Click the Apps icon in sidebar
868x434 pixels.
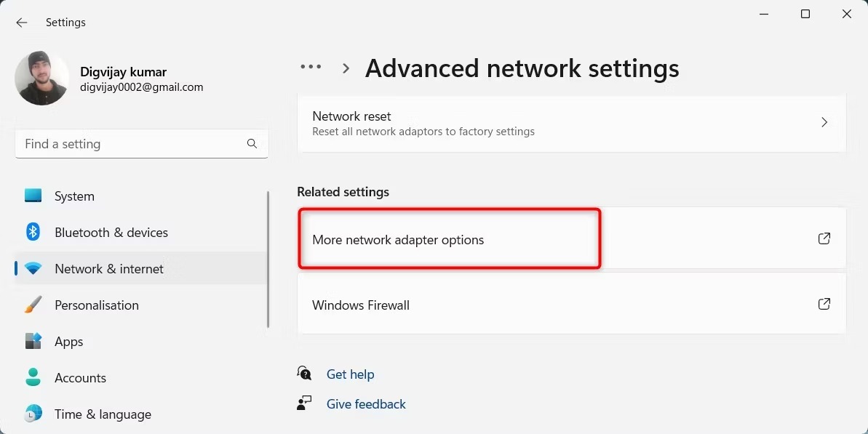(x=33, y=341)
